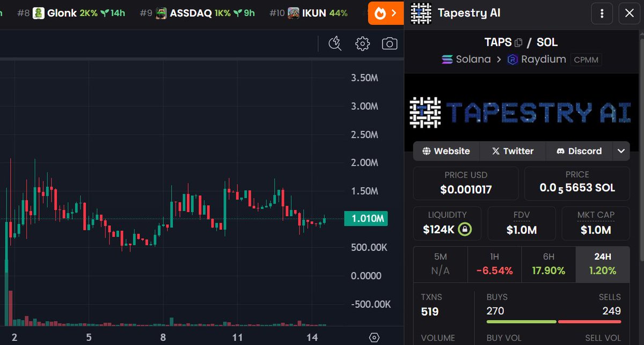The height and width of the screenshot is (345, 644).
Task: Open trending token #8 Glonk
Action: [70, 13]
